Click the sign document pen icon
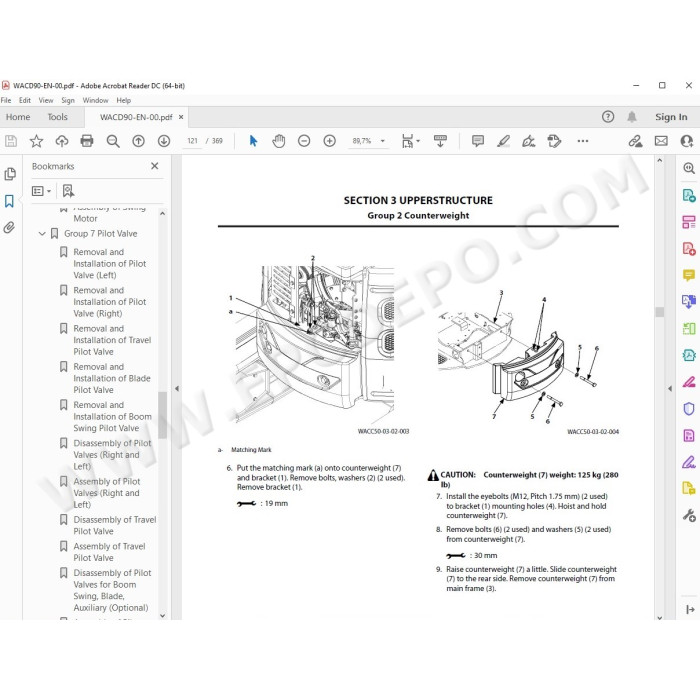The height and width of the screenshot is (700, 700). 529,141
